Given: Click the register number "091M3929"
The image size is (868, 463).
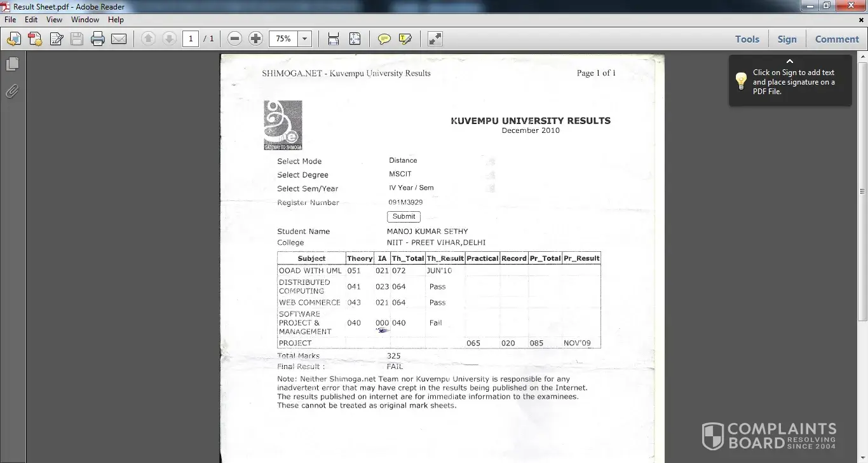Looking at the screenshot, I should pyautogui.click(x=405, y=202).
